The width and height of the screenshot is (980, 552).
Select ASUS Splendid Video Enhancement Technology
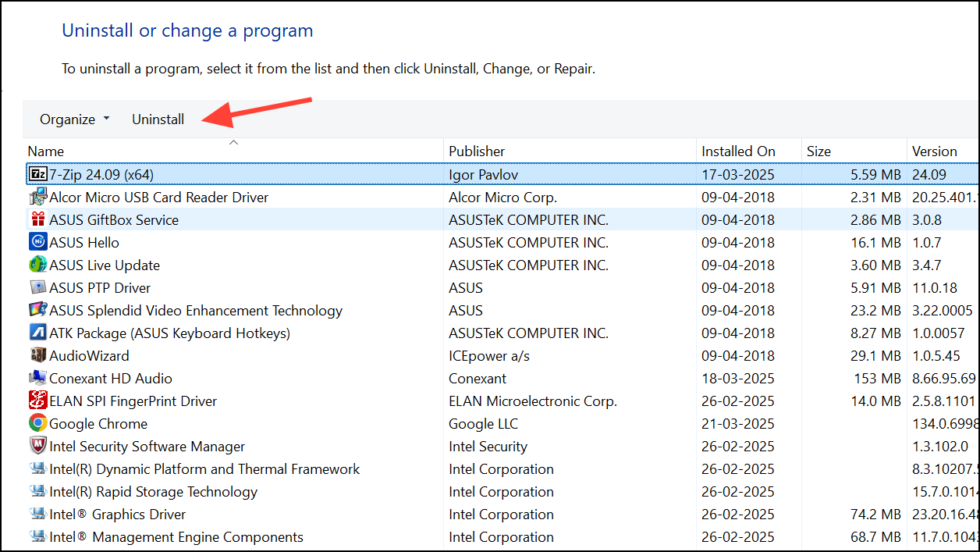(x=502, y=310)
